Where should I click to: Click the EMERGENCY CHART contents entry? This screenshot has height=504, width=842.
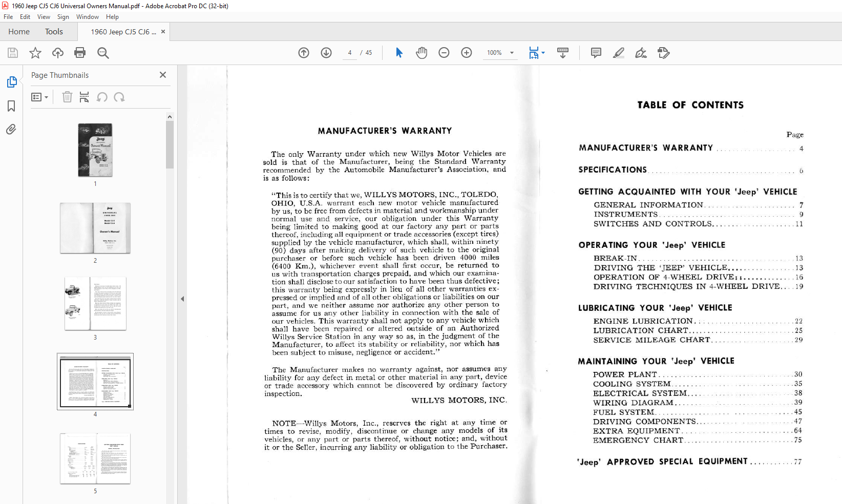pos(698,440)
